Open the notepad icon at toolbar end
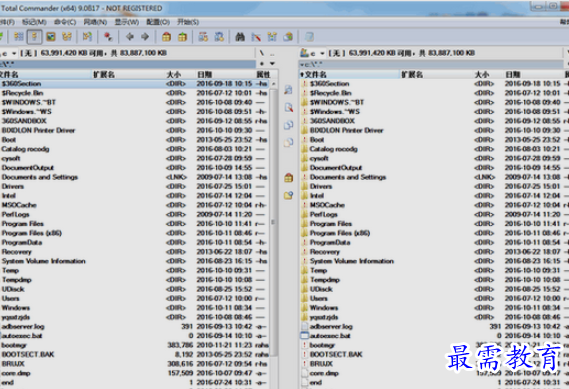Screen dimensions: 569x389 coord(309,37)
